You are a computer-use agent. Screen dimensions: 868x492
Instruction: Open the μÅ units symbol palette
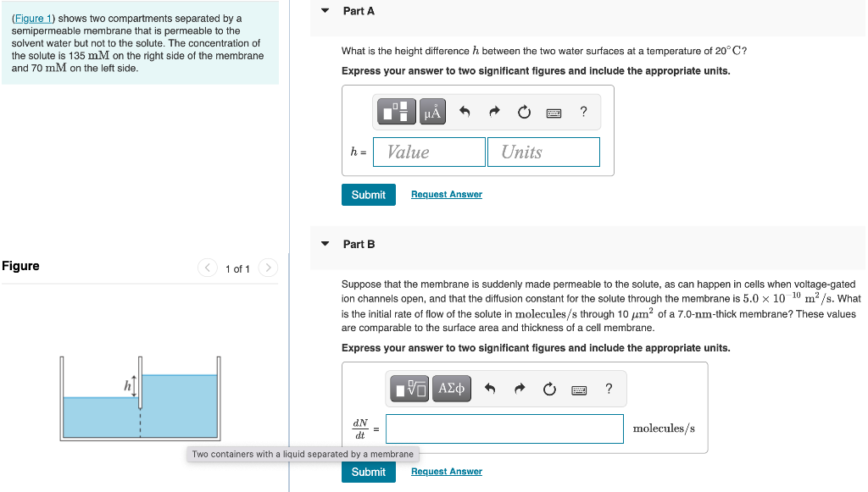click(432, 111)
